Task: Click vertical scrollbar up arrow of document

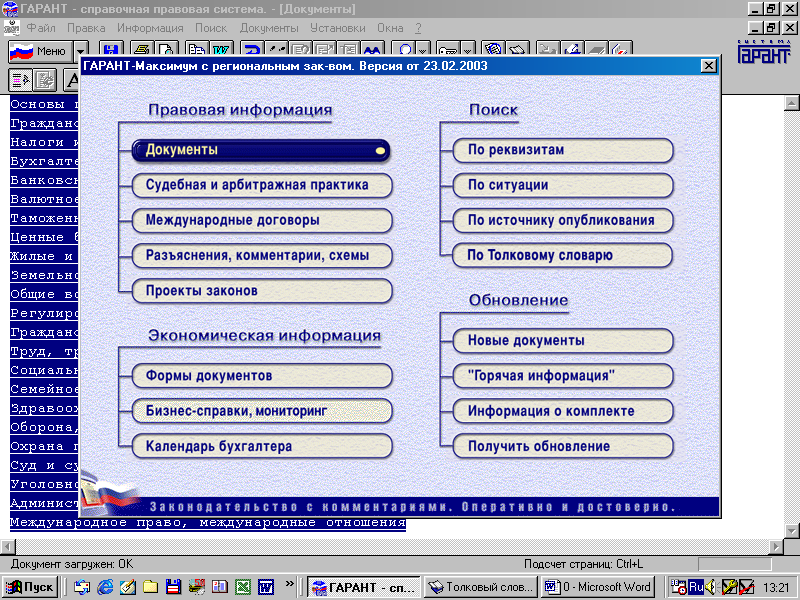Action: 791,103
